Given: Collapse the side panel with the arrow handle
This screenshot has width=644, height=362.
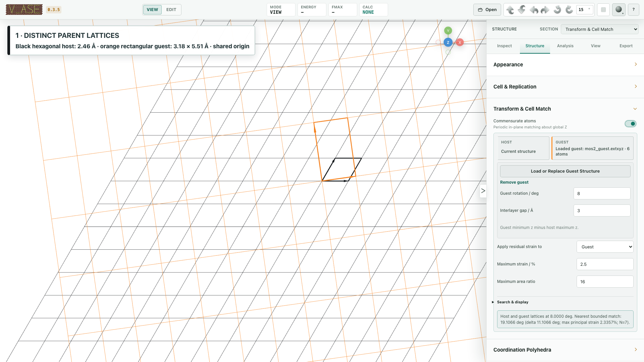Looking at the screenshot, I should [x=483, y=191].
